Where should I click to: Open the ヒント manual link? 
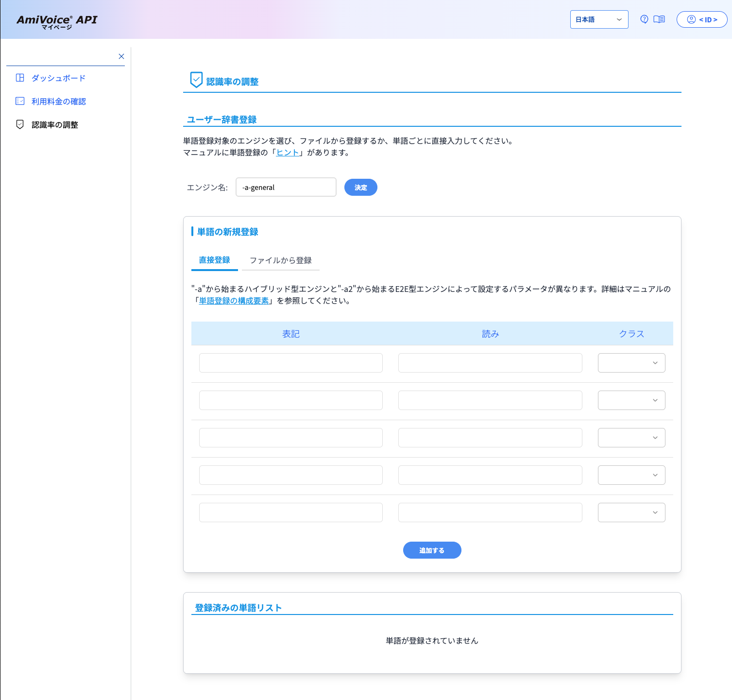(288, 153)
